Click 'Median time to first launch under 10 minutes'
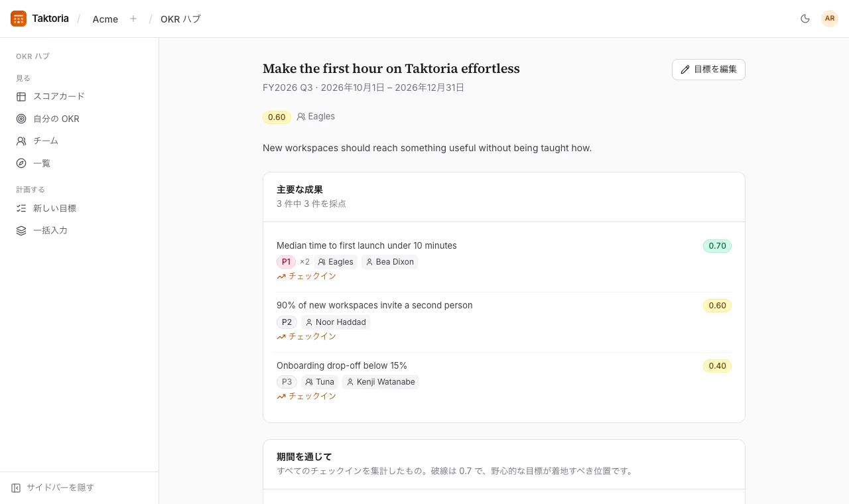Screen dimensions: 849x504 367,245
